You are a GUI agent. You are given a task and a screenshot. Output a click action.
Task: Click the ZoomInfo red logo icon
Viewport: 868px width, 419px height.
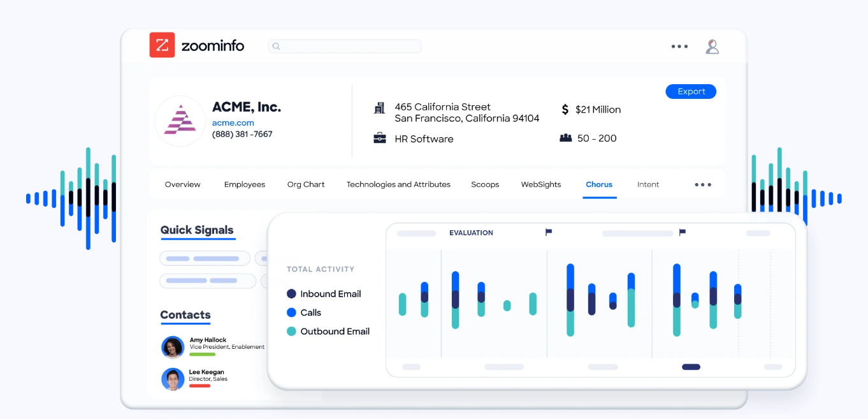(162, 45)
